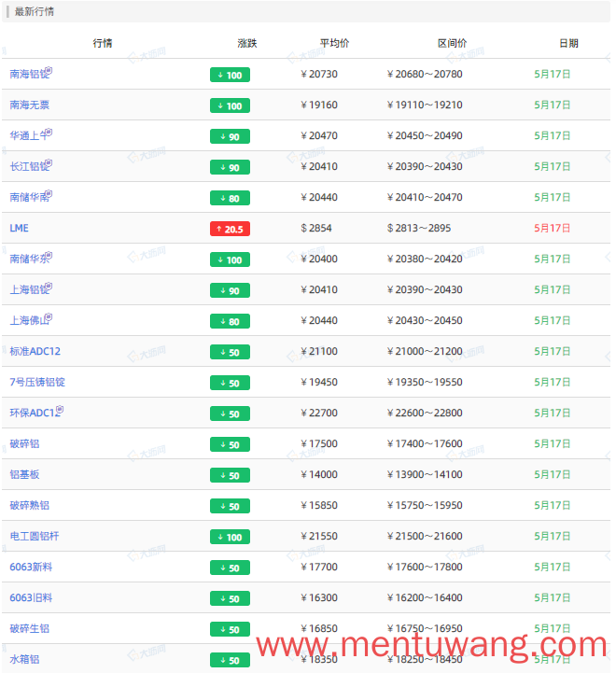Viewport: 616px width, 673px height.
Task: Open the 6063新料 quote link
Action: click(31, 567)
